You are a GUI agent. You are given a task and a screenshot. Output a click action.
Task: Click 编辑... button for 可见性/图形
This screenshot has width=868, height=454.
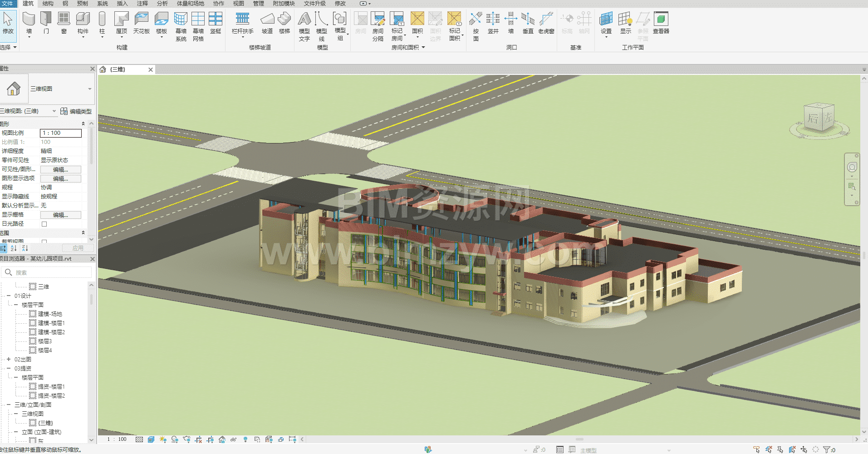(60, 169)
